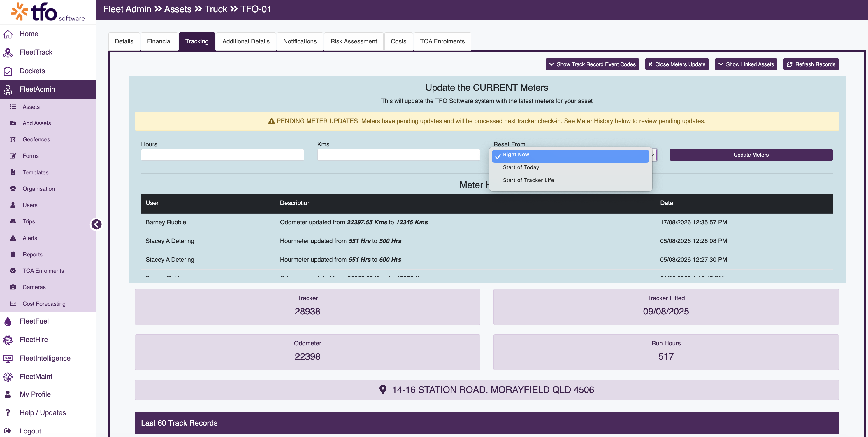This screenshot has height=437, width=868.
Task: Click the Templates document icon
Action: (13, 172)
